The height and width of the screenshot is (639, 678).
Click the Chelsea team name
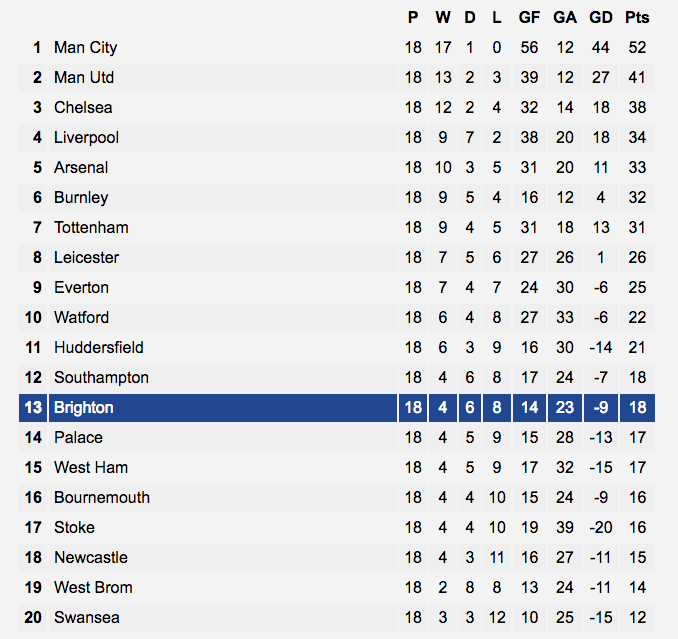[x=83, y=107]
